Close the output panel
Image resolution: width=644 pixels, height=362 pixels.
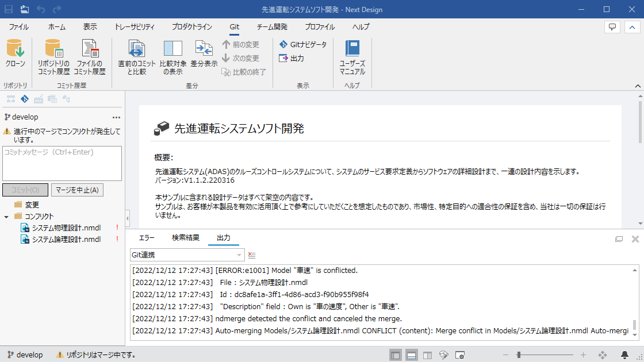tap(635, 239)
